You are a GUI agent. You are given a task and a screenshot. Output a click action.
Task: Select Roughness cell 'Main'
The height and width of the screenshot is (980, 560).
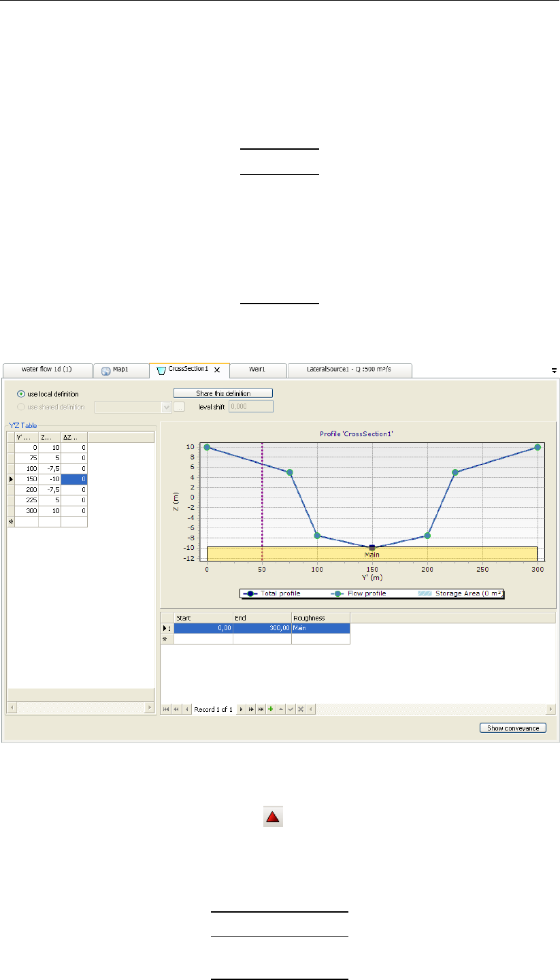320,629
